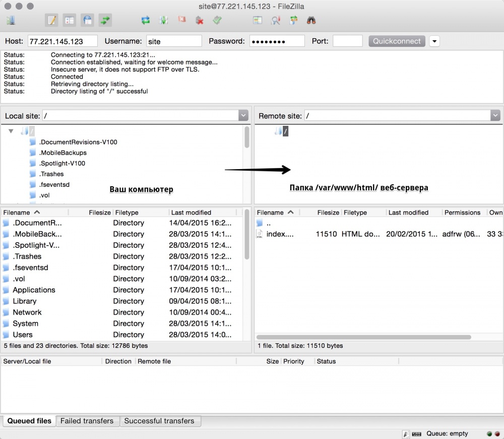Click the Quickconnect button
Viewport: 504px width, 439px height.
[x=397, y=41]
